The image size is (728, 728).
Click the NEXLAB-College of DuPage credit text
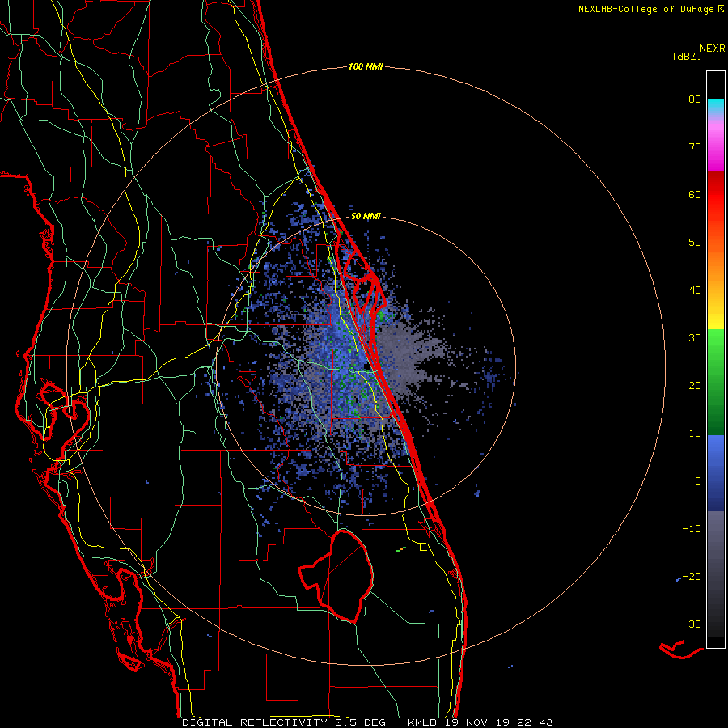[647, 9]
